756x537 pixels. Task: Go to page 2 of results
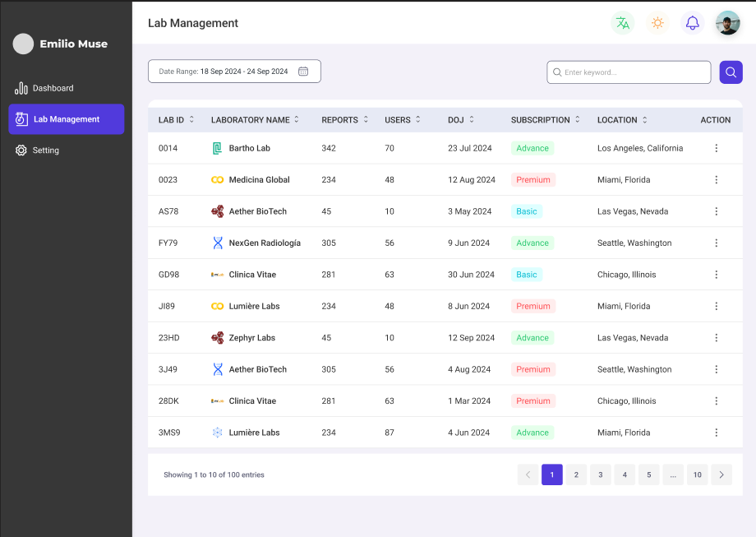tap(576, 475)
